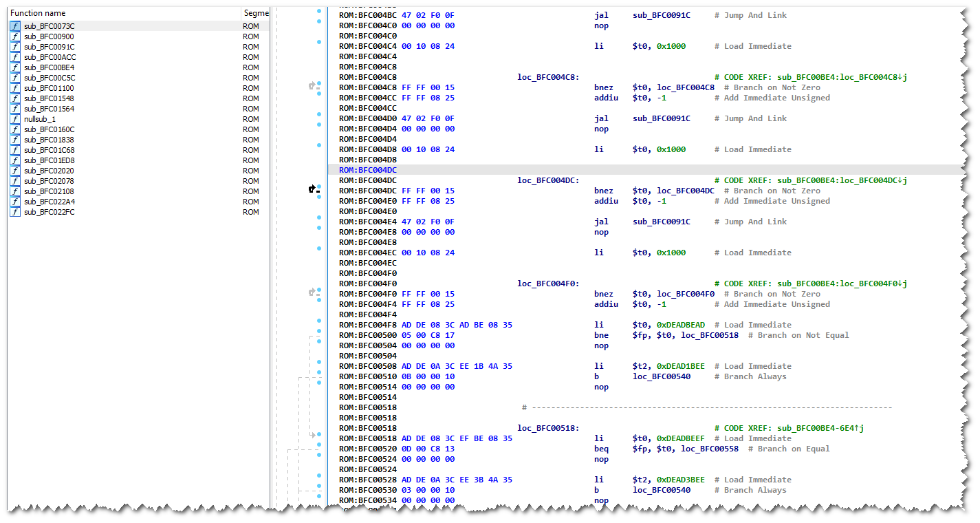This screenshot has height=523, width=980.
Task: Click the function icon beside sub_BFC01564
Action: tap(14, 109)
